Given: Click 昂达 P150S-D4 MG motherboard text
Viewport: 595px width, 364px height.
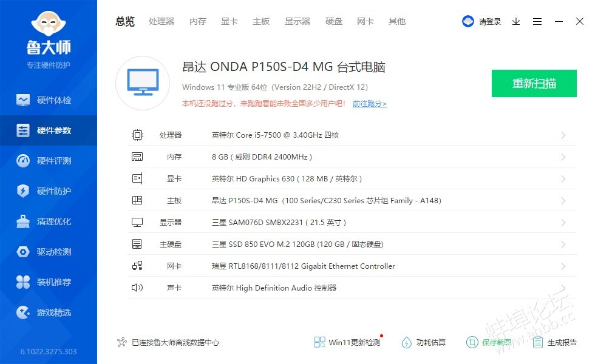Looking at the screenshot, I should 327,201.
